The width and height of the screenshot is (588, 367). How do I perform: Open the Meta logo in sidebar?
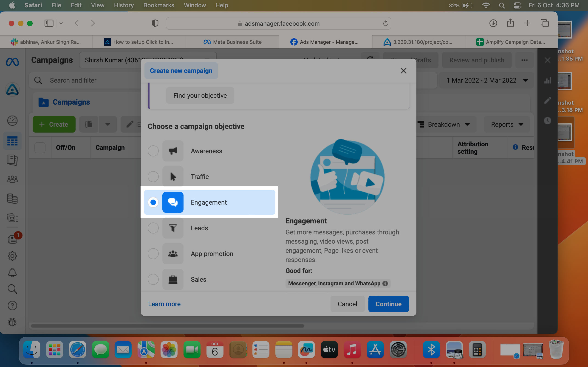tap(12, 62)
